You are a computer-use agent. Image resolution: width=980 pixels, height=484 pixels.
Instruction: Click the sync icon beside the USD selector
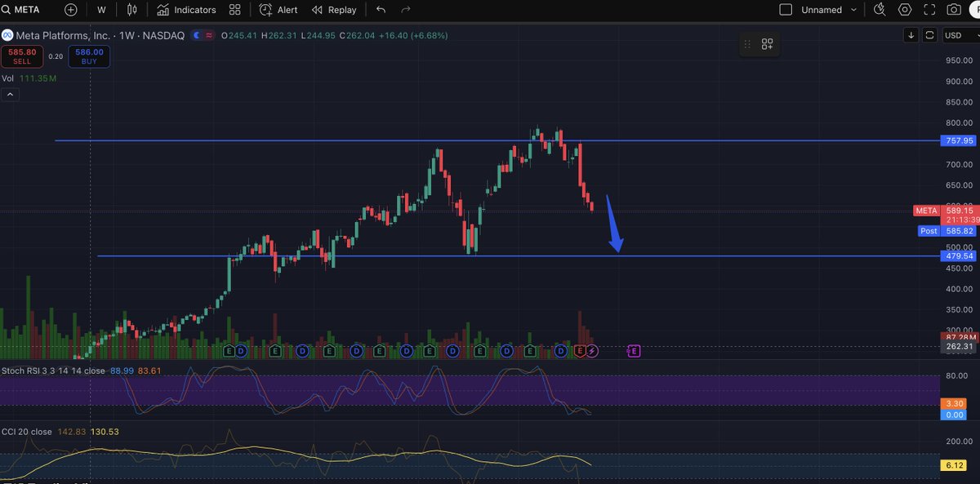[929, 35]
